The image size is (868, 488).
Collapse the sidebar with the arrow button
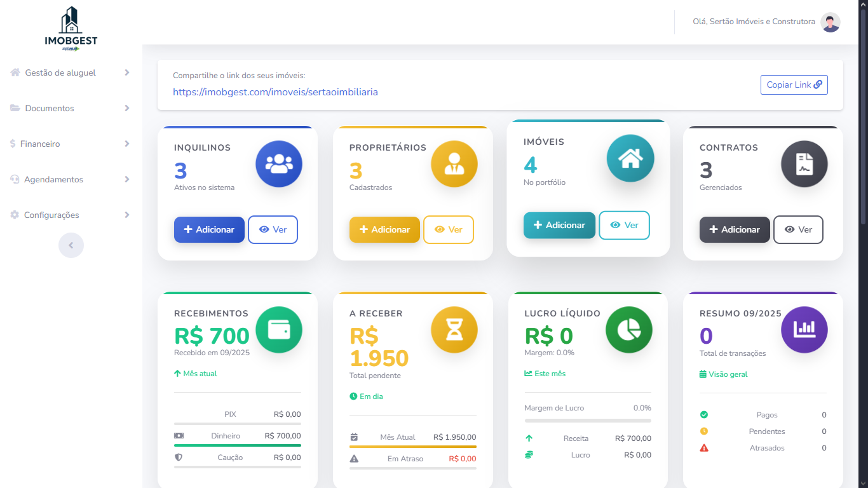click(x=71, y=245)
